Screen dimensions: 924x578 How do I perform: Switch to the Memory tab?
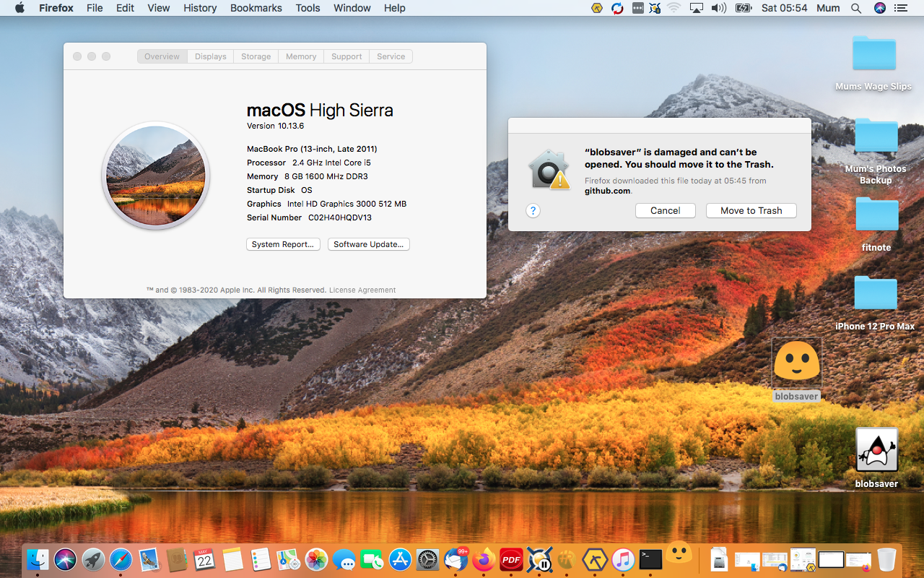click(x=301, y=56)
